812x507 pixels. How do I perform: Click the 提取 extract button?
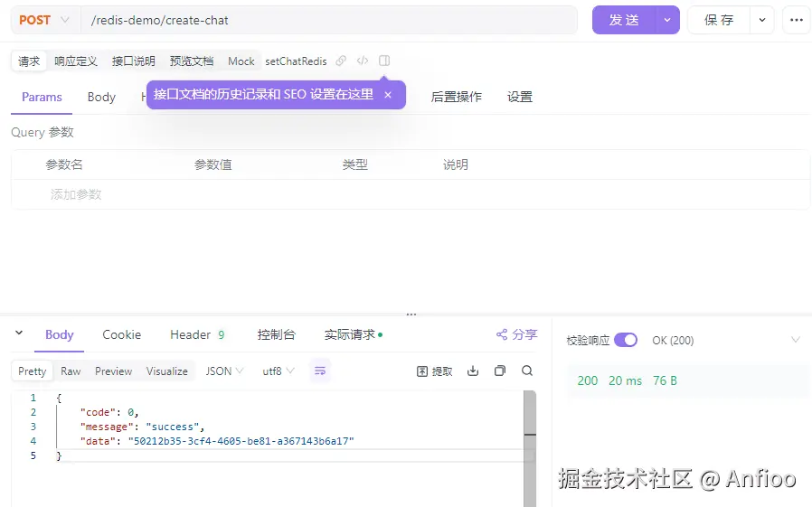pos(434,371)
